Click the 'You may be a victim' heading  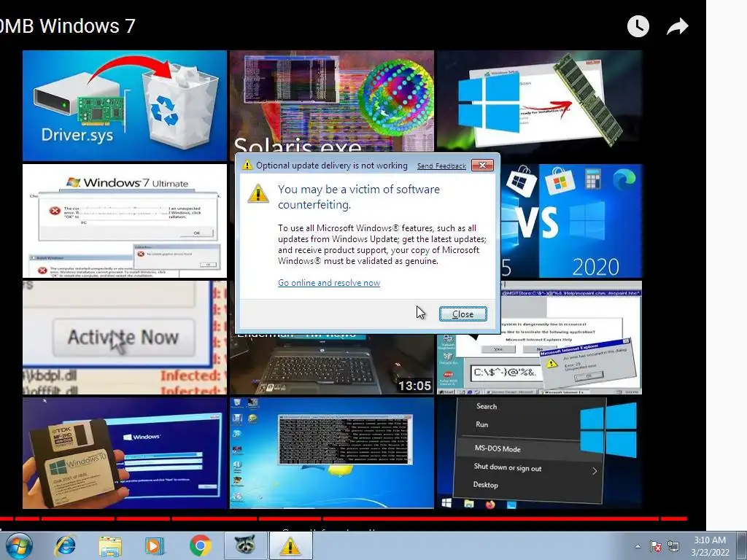click(x=359, y=197)
